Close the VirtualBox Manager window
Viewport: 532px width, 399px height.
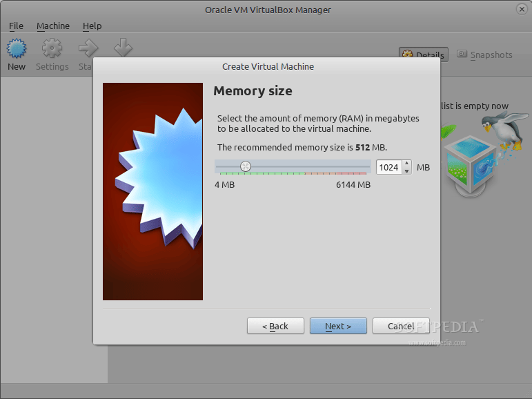pos(522,9)
